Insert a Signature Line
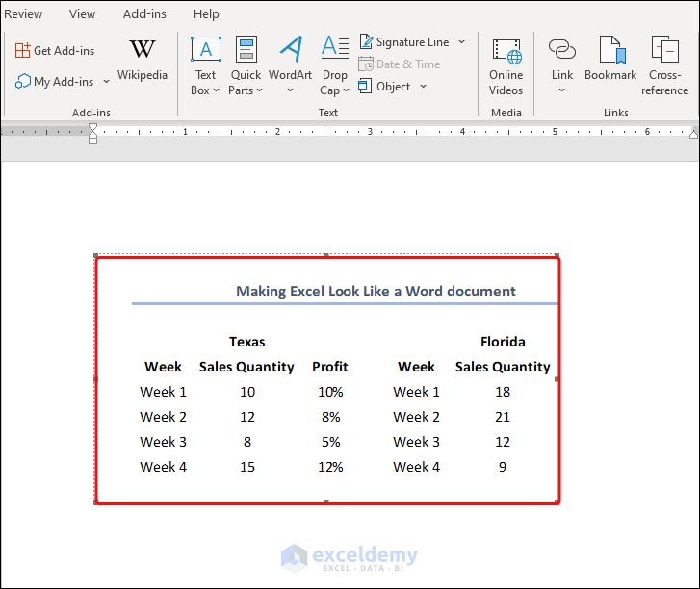Image resolution: width=700 pixels, height=589 pixels. click(x=404, y=42)
